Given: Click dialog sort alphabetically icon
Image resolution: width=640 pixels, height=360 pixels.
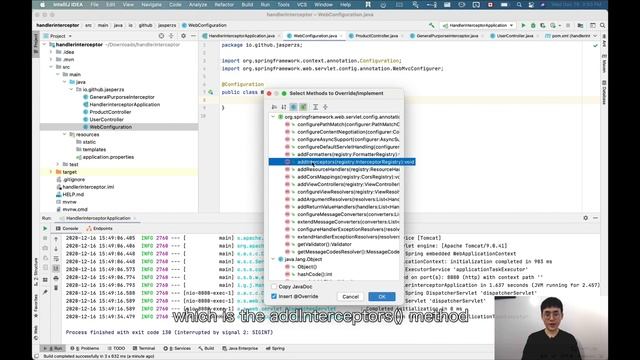Looking at the screenshot, I should 284,107.
